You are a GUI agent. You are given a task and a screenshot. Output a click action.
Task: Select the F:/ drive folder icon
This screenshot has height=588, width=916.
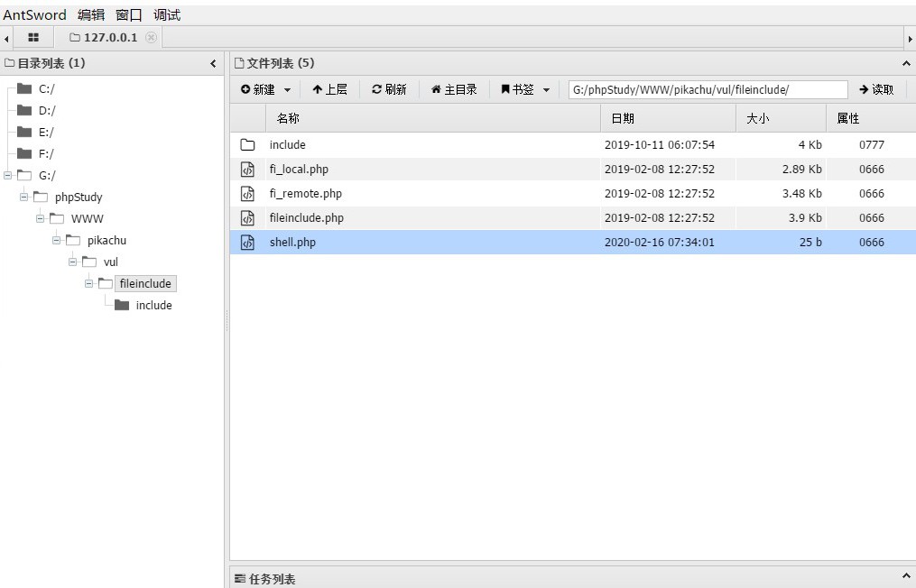coord(24,153)
